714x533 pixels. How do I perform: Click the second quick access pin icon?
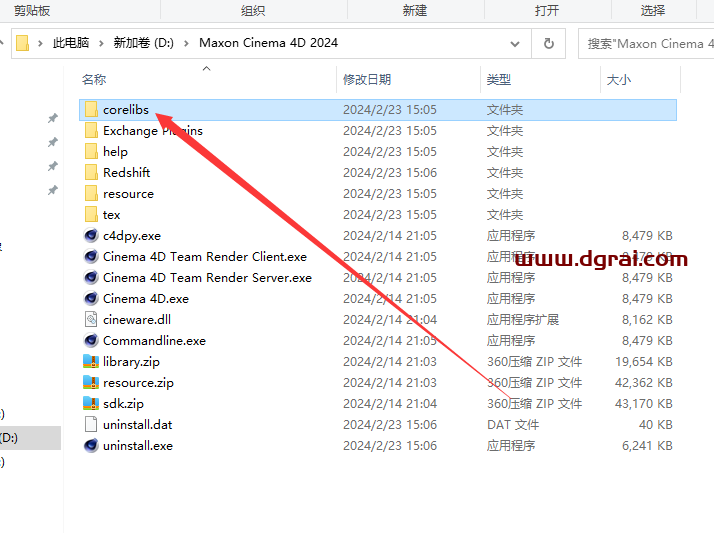[x=53, y=142]
